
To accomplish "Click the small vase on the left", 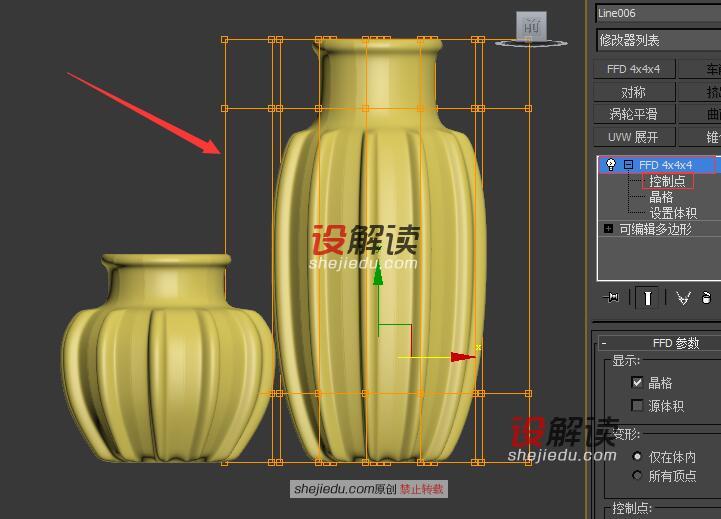I will tap(168, 359).
